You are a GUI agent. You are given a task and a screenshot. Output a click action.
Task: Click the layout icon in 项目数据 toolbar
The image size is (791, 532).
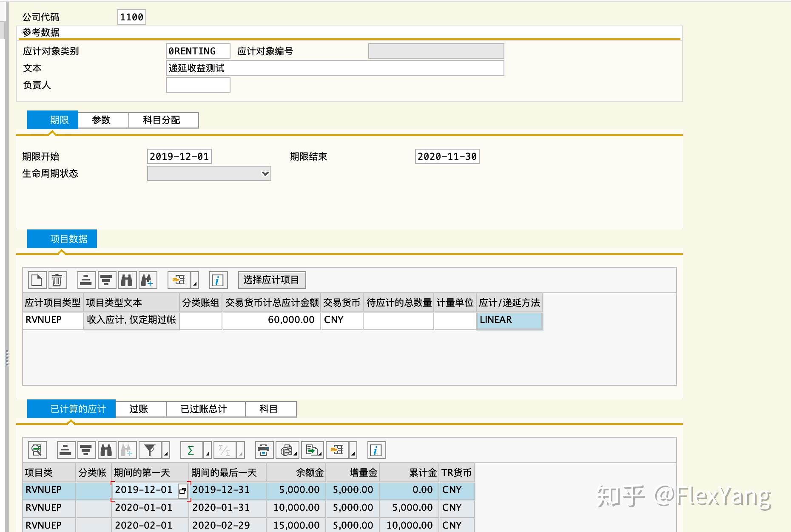click(179, 280)
